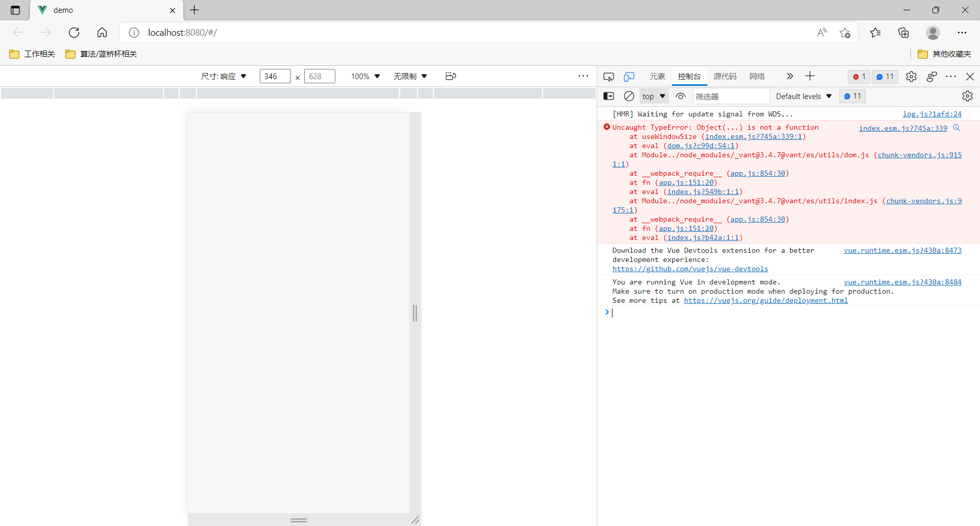Select the demo browser tab

(107, 10)
